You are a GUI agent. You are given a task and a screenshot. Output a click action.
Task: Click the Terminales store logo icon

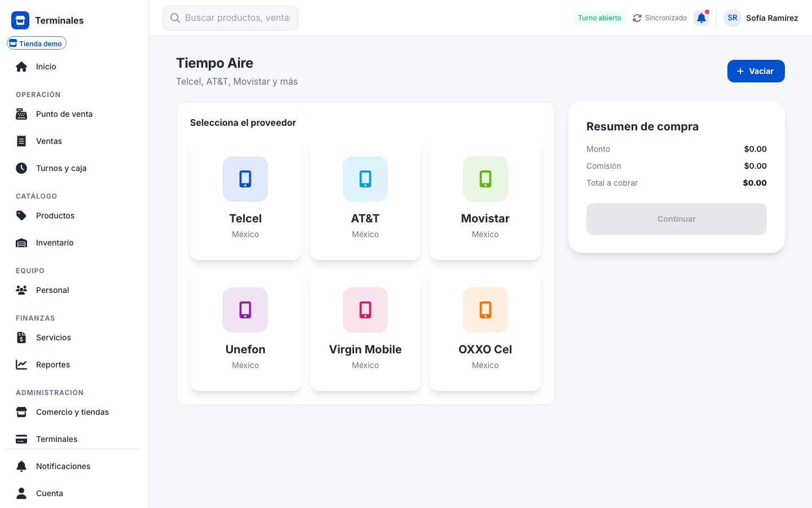point(20,20)
